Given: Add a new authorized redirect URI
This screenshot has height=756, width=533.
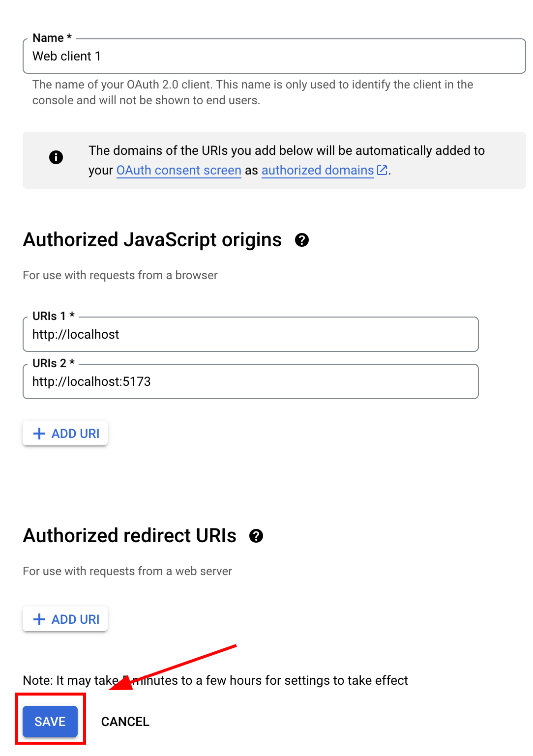Looking at the screenshot, I should coord(65,619).
